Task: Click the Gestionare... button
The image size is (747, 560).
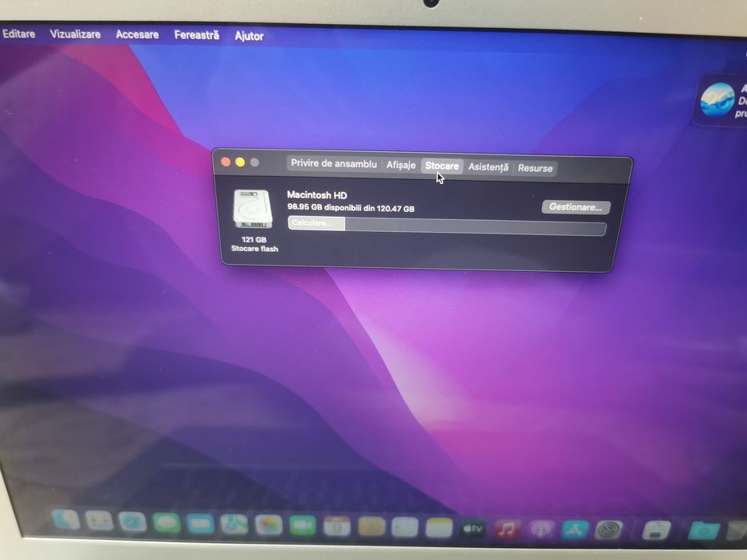Action: pyautogui.click(x=576, y=207)
